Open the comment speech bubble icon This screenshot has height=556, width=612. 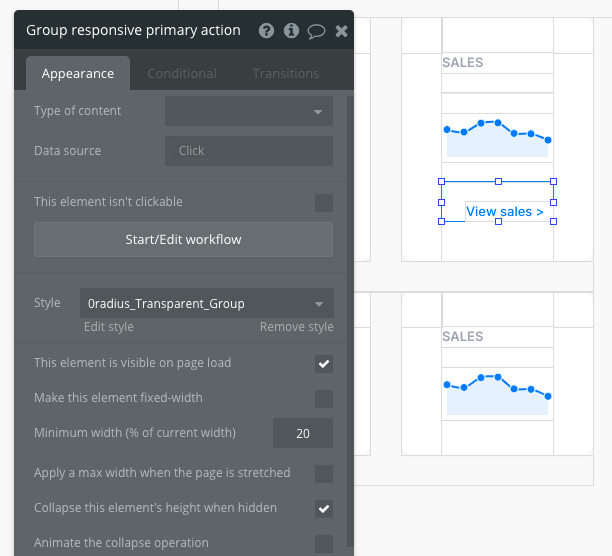(x=316, y=31)
